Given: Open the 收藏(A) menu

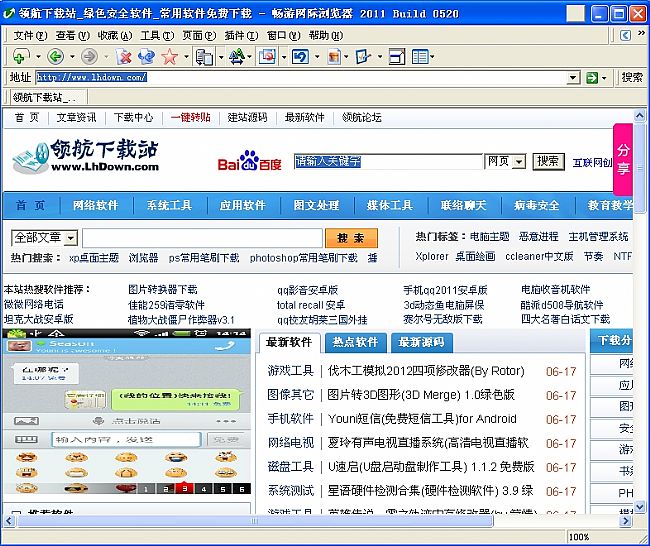Looking at the screenshot, I should [x=115, y=36].
